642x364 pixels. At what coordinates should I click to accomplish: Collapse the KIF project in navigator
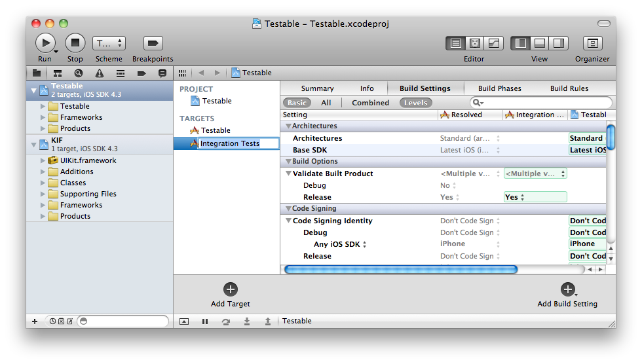33,145
